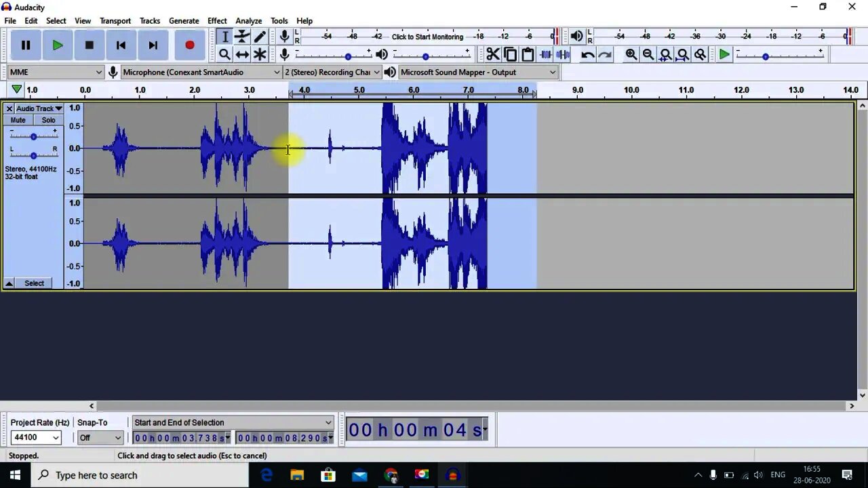Screen dimensions: 868x488
Task: Click Trim audio outside selection
Action: pos(545,54)
